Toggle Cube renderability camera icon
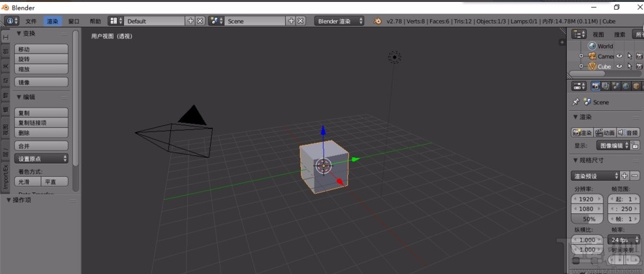The image size is (644, 274). 639,66
